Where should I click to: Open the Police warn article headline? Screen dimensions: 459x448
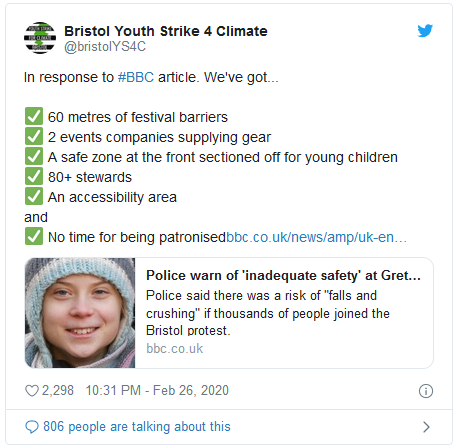[283, 276]
